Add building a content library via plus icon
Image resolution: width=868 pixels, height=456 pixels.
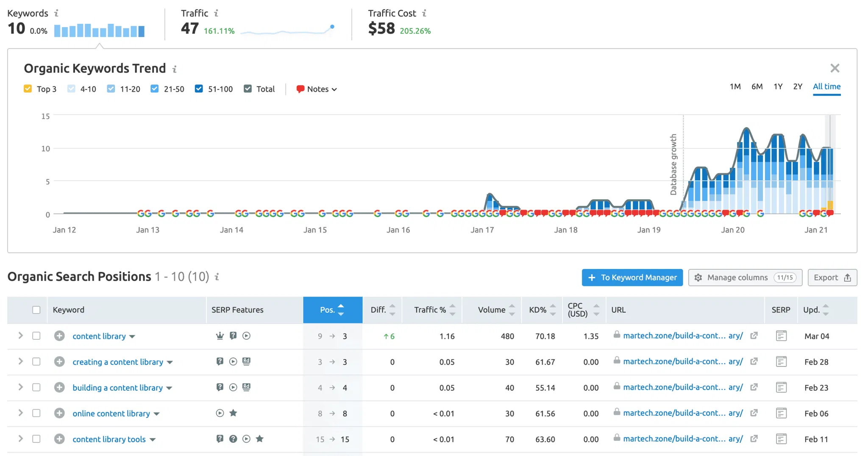[x=59, y=387]
